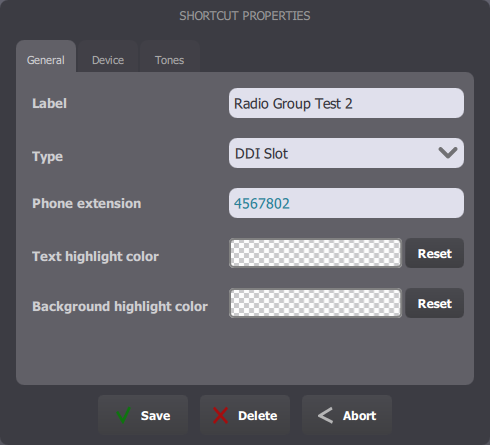This screenshot has width=490, height=445.
Task: Open the Tones tab
Action: tap(170, 56)
